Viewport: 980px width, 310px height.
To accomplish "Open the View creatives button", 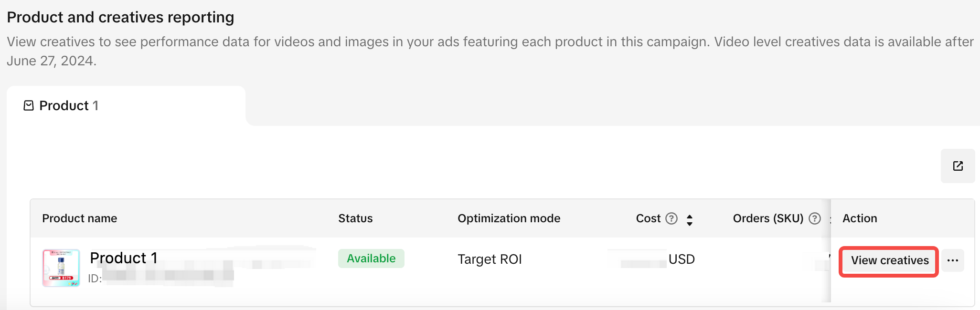I will pos(889,260).
